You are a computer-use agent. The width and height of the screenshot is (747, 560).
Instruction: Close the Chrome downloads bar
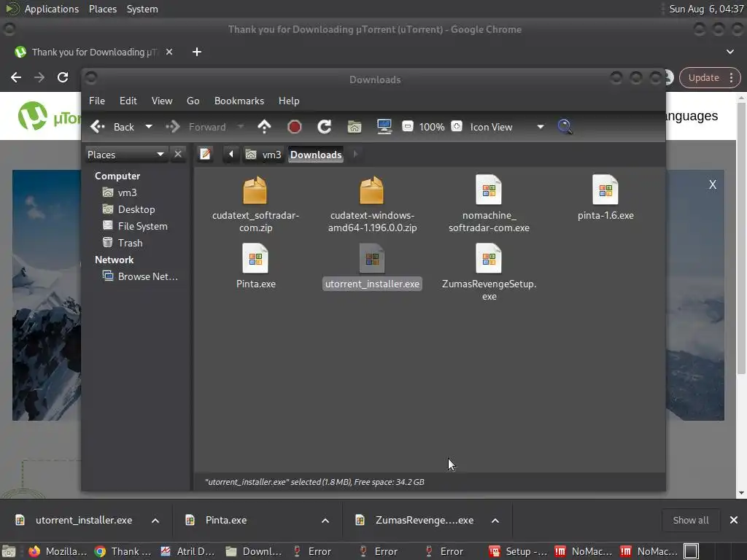coord(734,520)
